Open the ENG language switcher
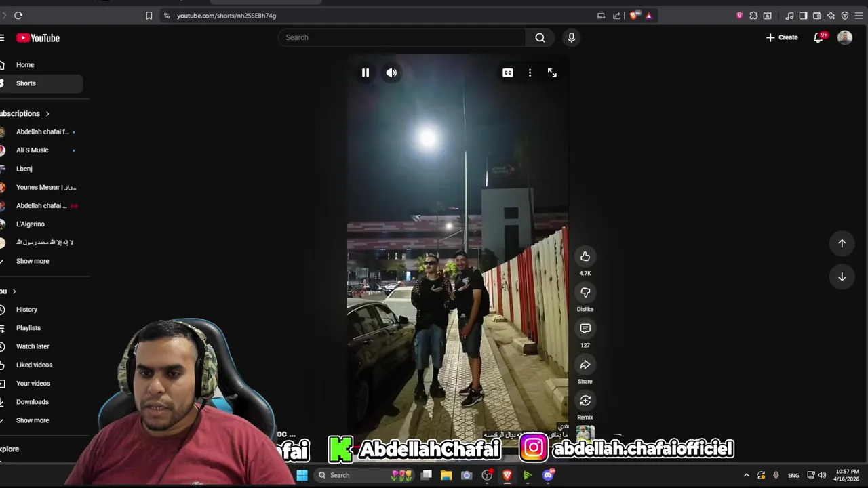The height and width of the screenshot is (488, 868). click(x=793, y=476)
